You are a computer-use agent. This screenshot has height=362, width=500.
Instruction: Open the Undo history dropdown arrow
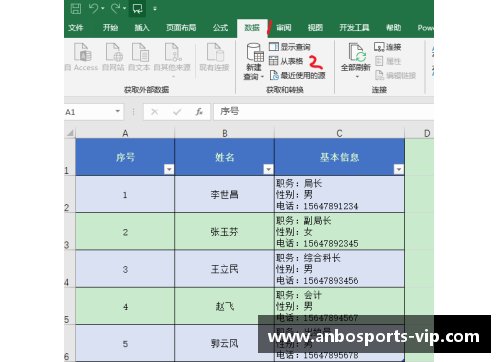point(103,8)
